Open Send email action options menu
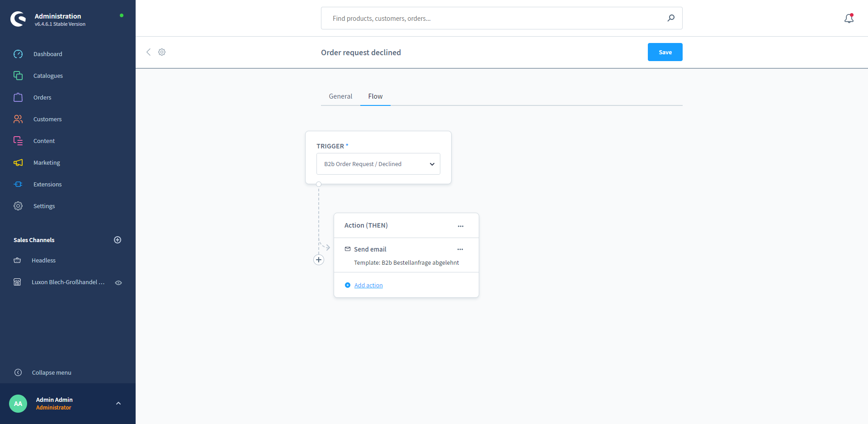This screenshot has width=868, height=424. [460, 249]
